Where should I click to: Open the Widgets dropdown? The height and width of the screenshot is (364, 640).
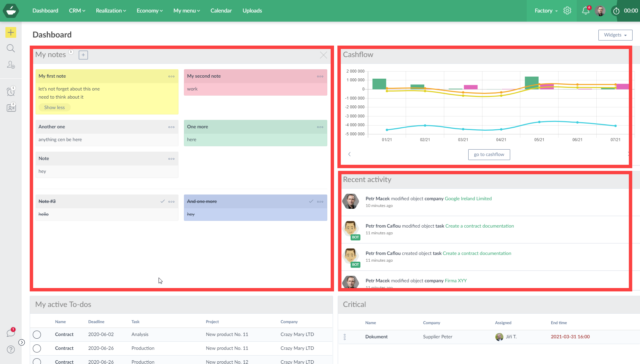point(615,35)
